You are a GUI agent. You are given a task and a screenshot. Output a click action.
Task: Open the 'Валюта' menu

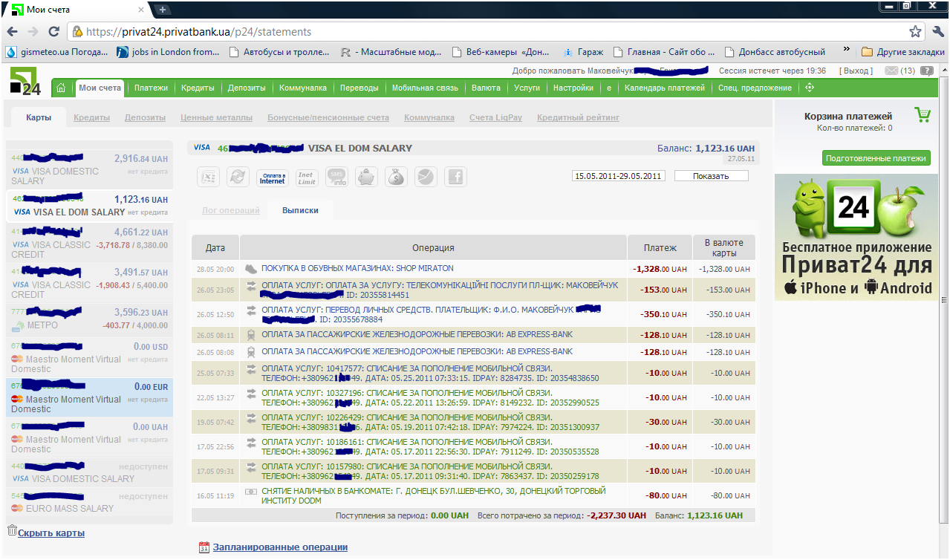[486, 88]
